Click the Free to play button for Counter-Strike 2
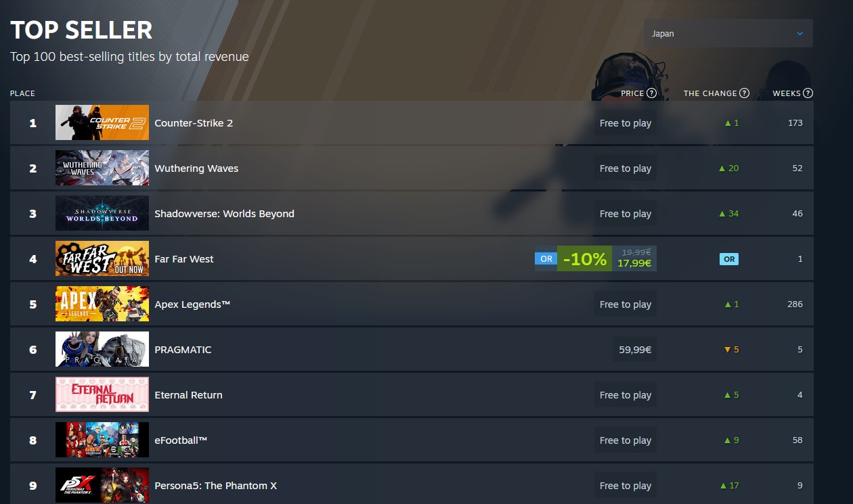The image size is (853, 504). [626, 123]
